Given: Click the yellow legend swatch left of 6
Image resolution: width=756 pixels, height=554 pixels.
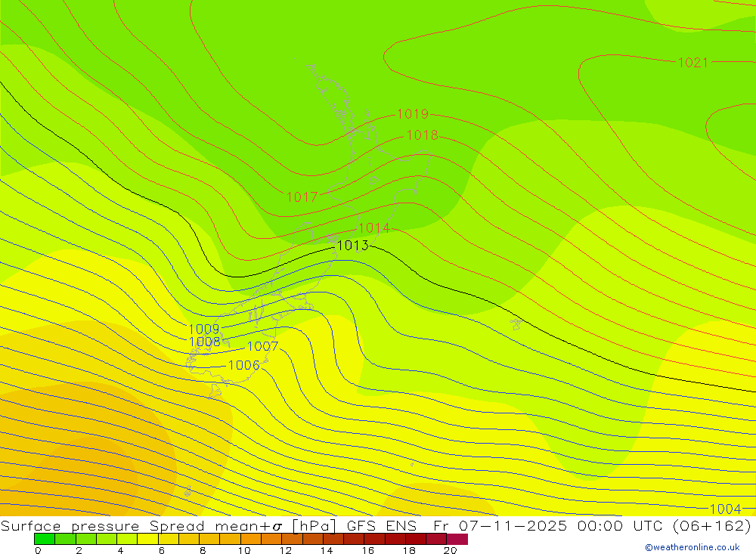Looking at the screenshot, I should [147, 539].
